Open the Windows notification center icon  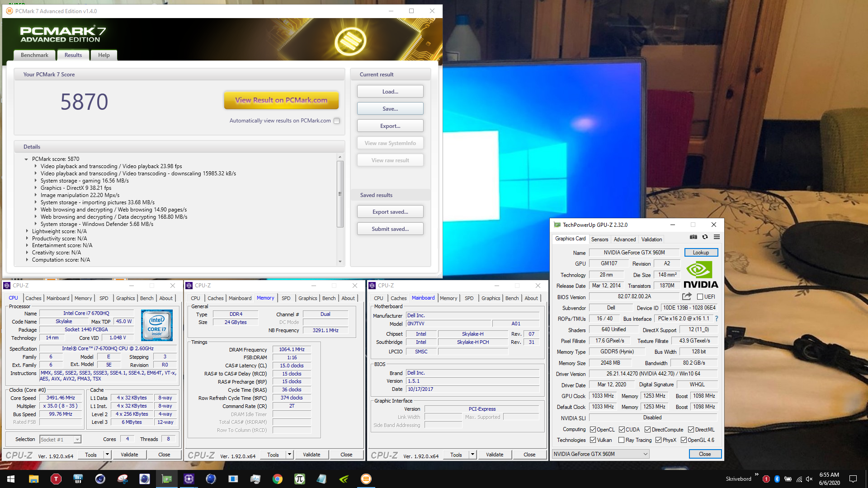click(x=853, y=479)
